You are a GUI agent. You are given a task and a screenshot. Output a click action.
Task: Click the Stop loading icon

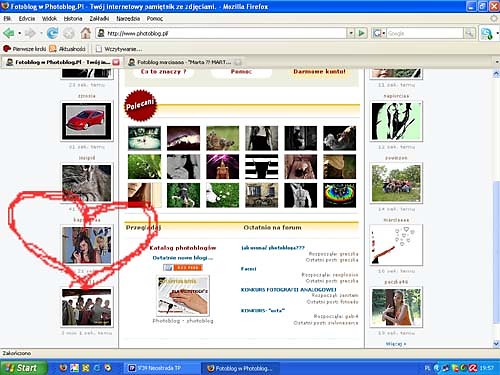[69, 33]
